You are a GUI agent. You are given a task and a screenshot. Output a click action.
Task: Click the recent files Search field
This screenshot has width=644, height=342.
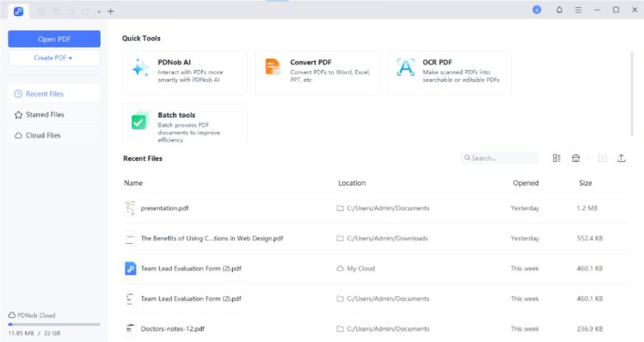[500, 159]
